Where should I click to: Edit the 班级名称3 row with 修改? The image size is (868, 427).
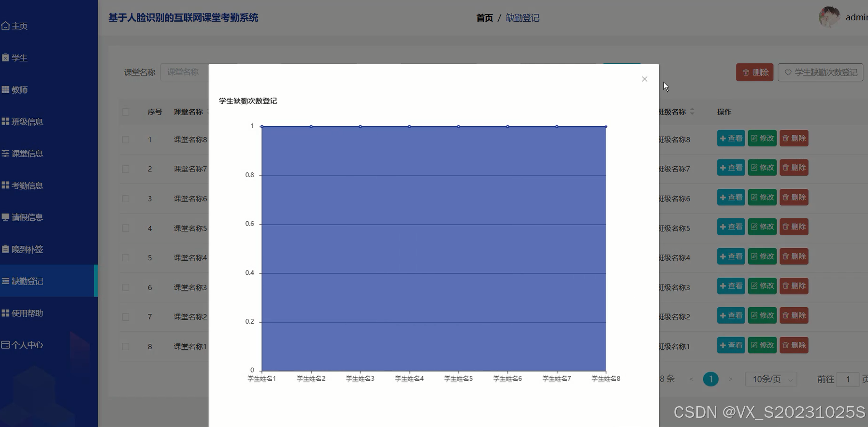pyautogui.click(x=762, y=286)
